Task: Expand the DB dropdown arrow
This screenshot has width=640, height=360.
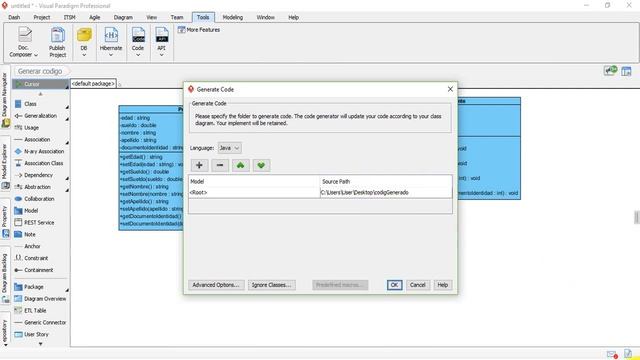Action: (x=84, y=55)
